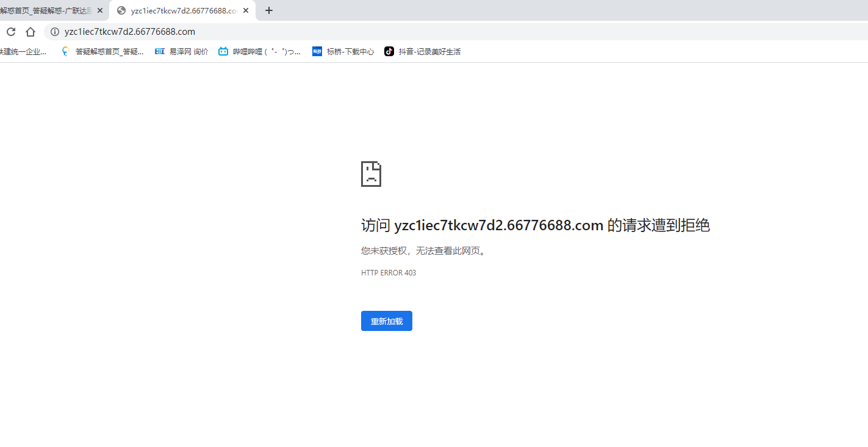Click the 请求遭到拒绝 error heading

tap(536, 225)
